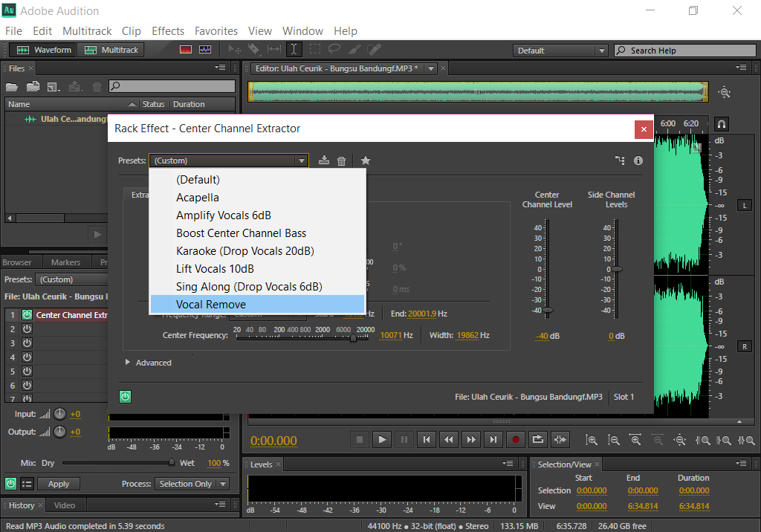Open the Multitrack menu
This screenshot has height=532, width=761.
click(87, 31)
